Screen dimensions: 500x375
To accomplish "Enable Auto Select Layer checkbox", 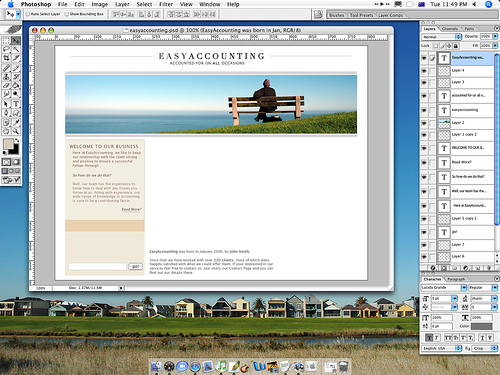I will tap(28, 14).
